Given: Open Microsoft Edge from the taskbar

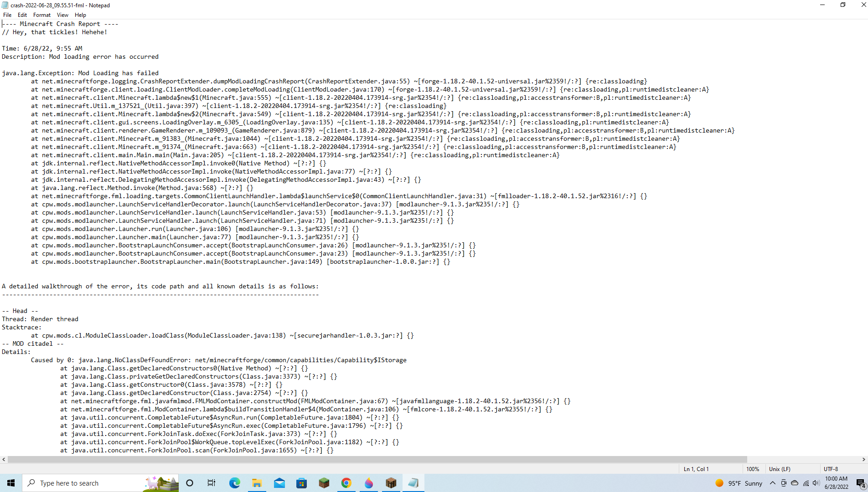Looking at the screenshot, I should [234, 483].
